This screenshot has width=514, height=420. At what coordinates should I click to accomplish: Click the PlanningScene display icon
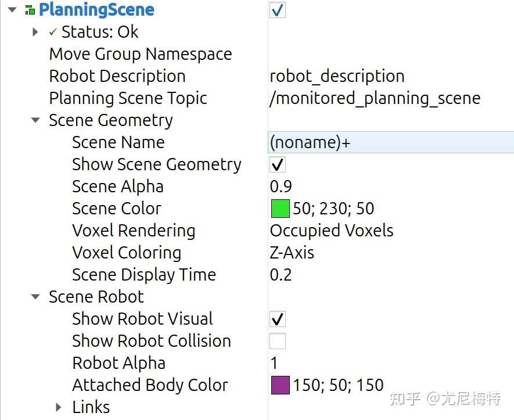point(30,10)
